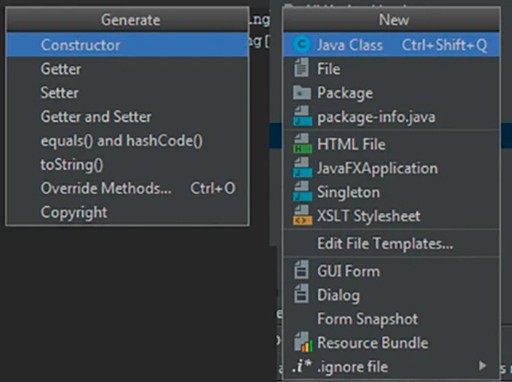Click the HTML File icon
512x382 pixels.
pos(302,143)
